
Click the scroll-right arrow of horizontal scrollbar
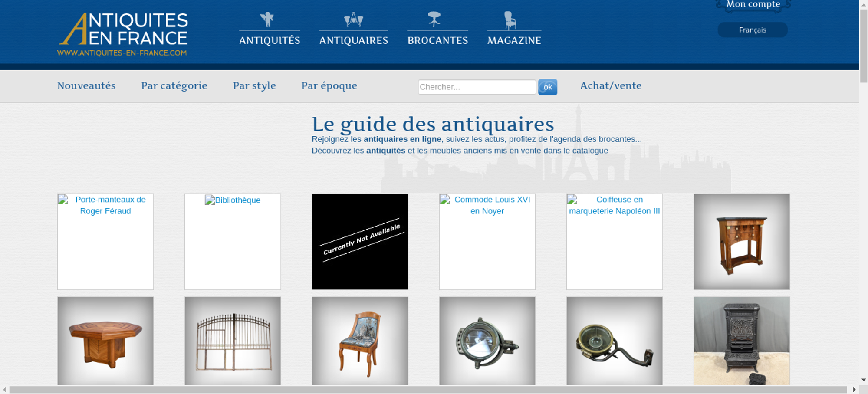[x=854, y=390]
